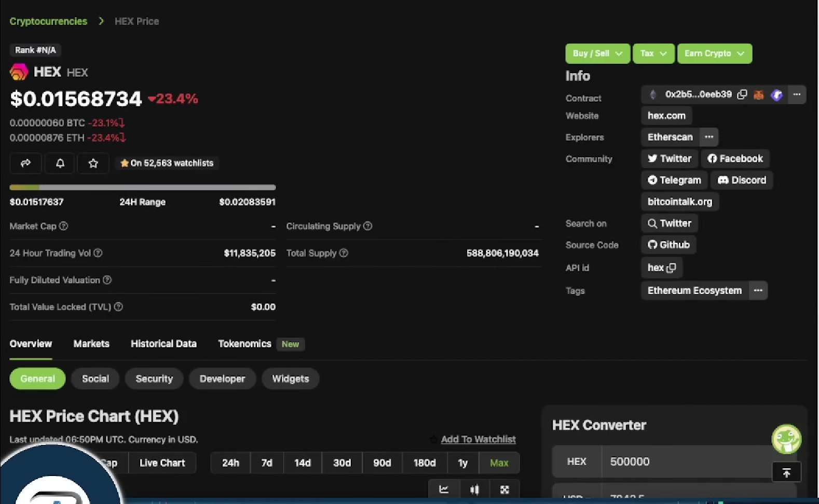This screenshot has height=504, width=819.
Task: Click the purple shield icon next to contract
Action: (x=776, y=95)
